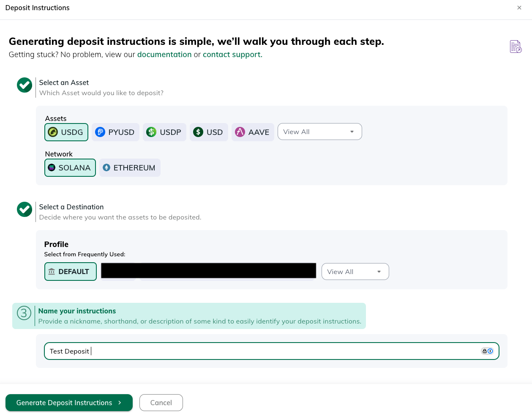This screenshot has width=532, height=417.
Task: Open the Profile View All dropdown
Action: coord(355,272)
